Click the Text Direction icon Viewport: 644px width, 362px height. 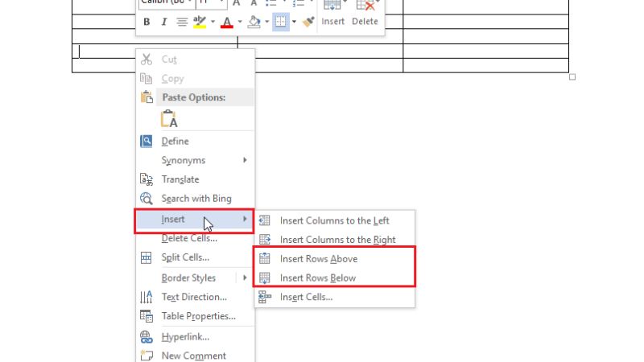(147, 297)
